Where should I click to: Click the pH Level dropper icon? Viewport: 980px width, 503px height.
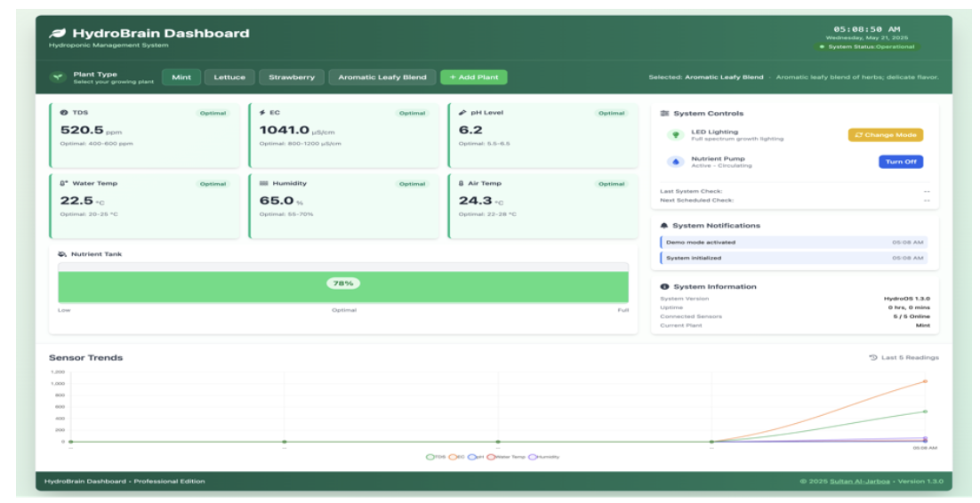point(462,113)
